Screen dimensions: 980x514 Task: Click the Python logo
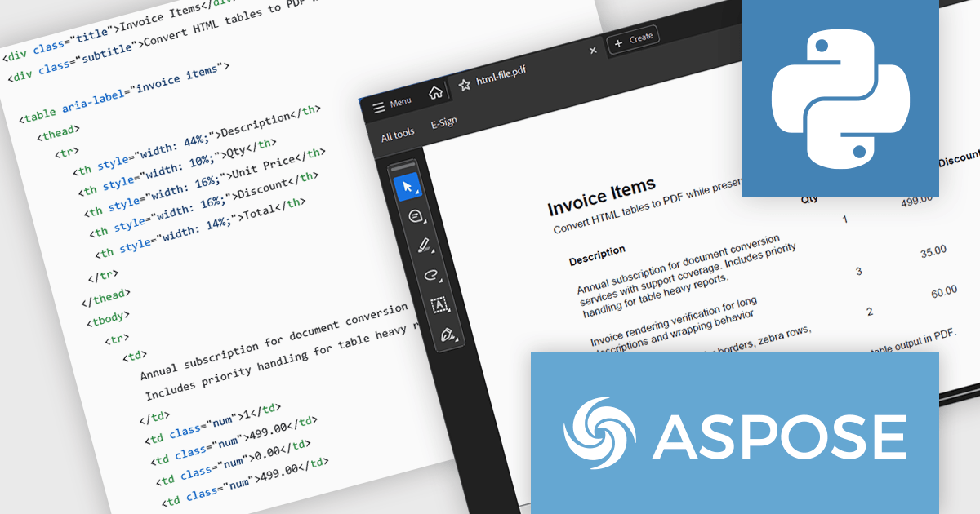[840, 99]
